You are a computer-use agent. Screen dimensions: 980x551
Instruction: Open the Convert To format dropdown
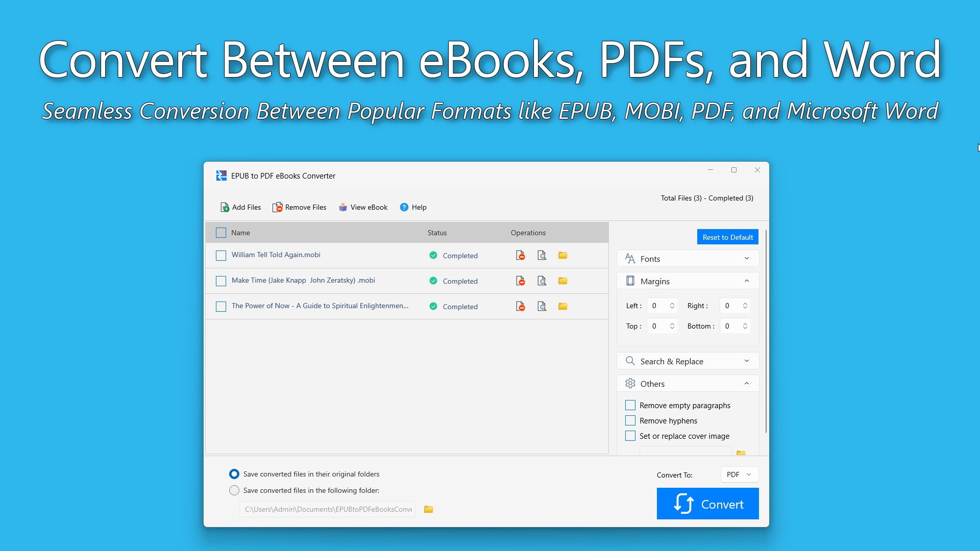tap(739, 474)
